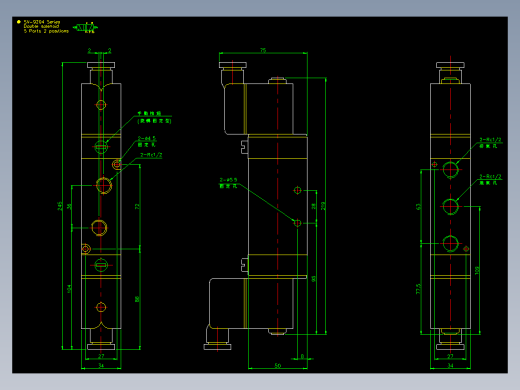This screenshot has width=520, height=390.
Task: Select the '34' width dimension under the right view
Action: pyautogui.click(x=450, y=365)
